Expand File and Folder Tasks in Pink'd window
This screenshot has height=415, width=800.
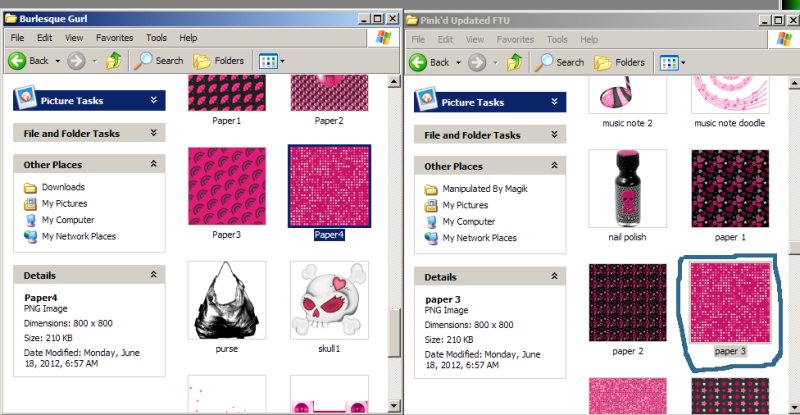pos(555,134)
